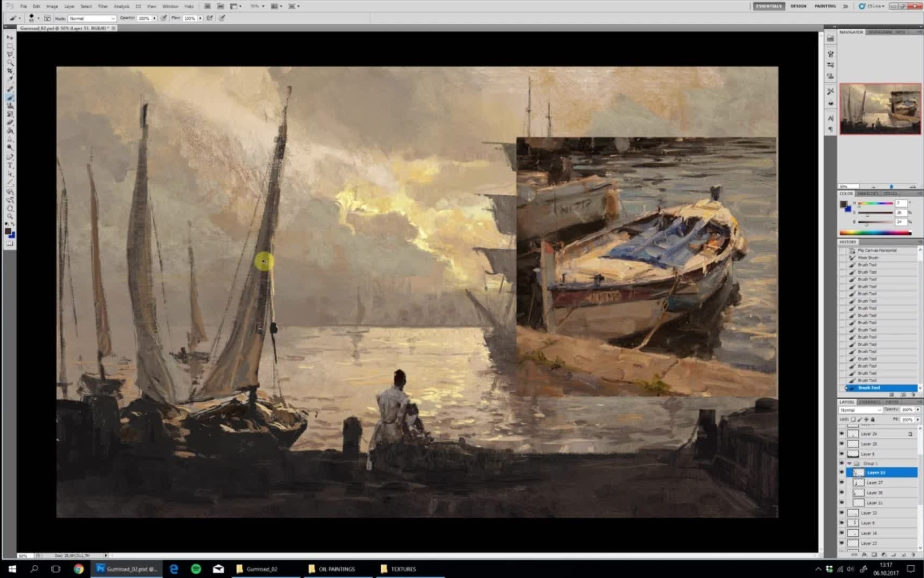Click the Navigator preview thumbnail
The width and height of the screenshot is (924, 578).
click(880, 109)
